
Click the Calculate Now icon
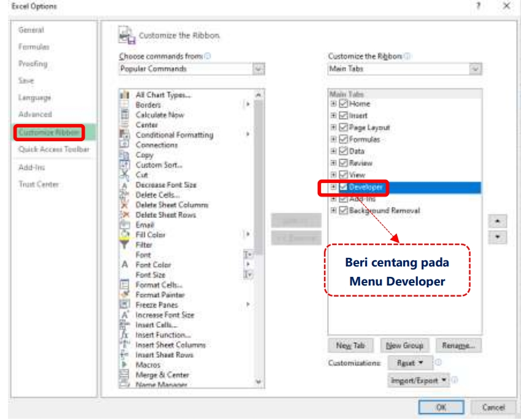(125, 115)
